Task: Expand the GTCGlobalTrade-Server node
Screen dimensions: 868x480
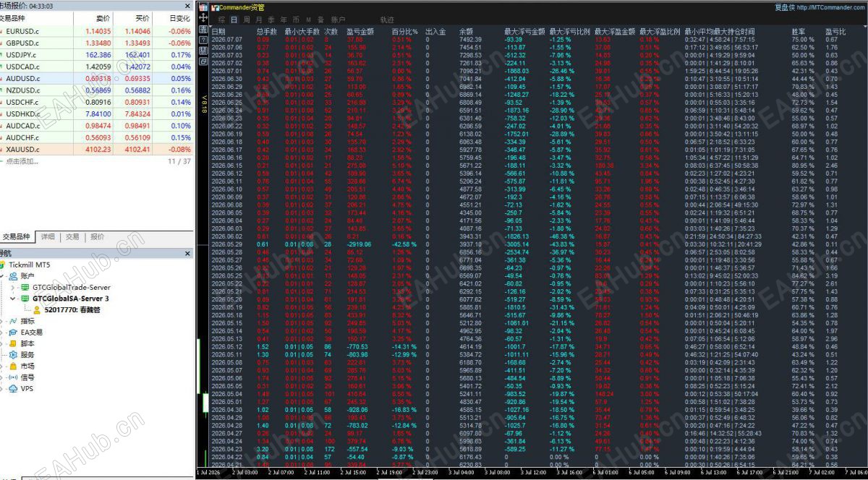Action: pos(14,287)
